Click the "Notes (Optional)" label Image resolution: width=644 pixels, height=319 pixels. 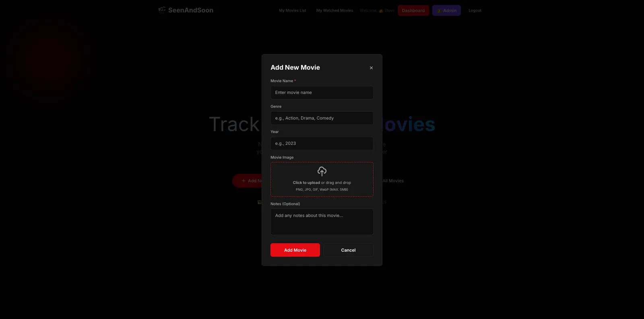click(285, 204)
